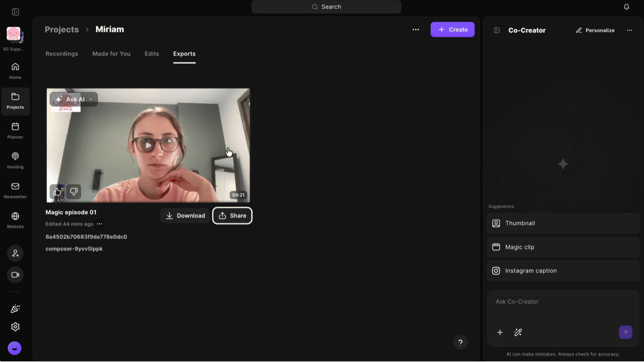Click the Personalize button
This screenshot has height=362, width=644.
tap(595, 30)
